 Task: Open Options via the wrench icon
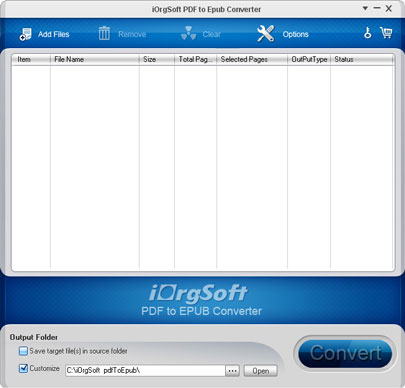(x=266, y=33)
